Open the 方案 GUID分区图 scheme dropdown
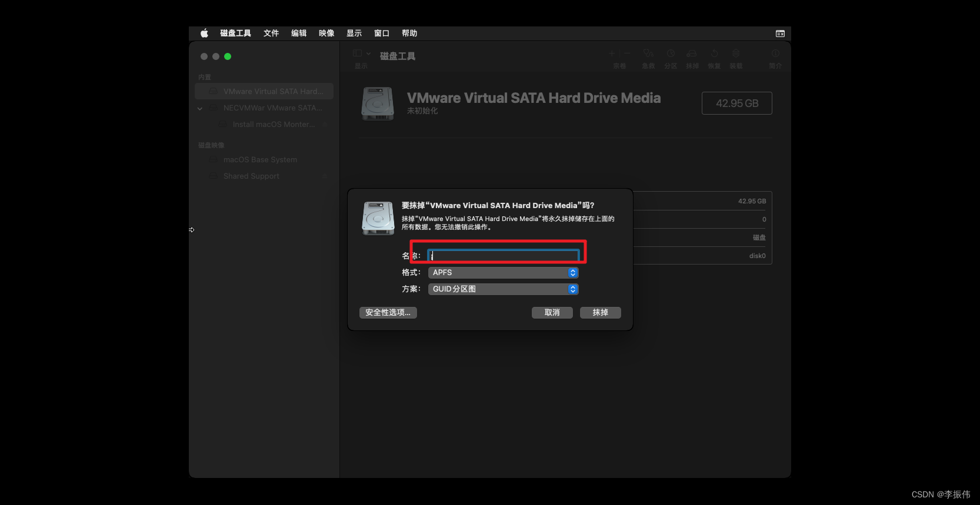This screenshot has height=505, width=980. 503,289
